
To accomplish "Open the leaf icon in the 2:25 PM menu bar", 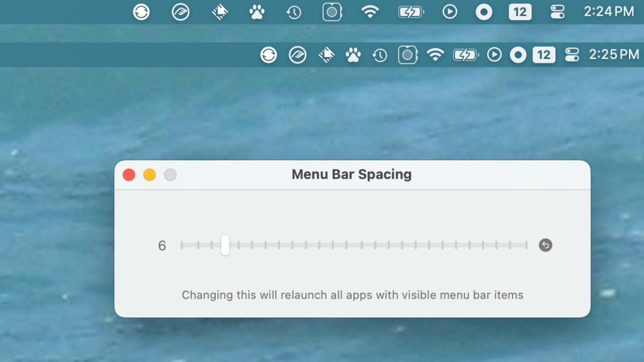I will tap(297, 55).
